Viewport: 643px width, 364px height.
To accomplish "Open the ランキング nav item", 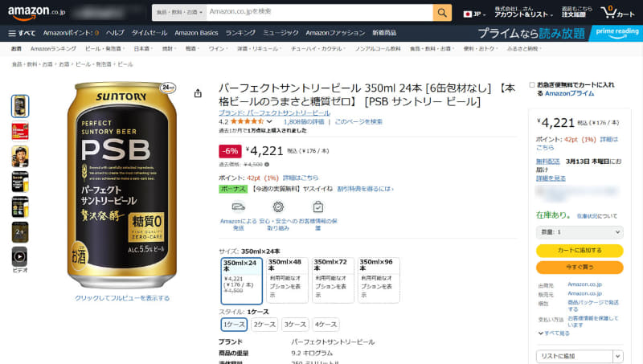I will pos(240,33).
